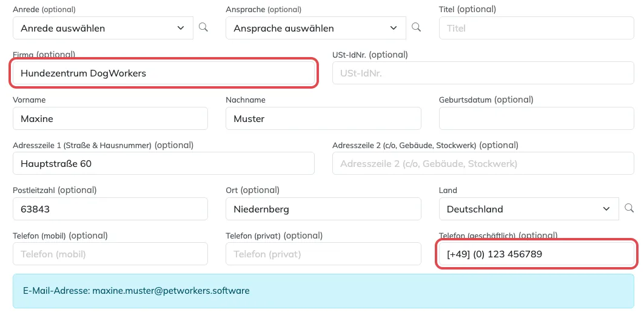Edit the Nachname field containing Muster
Viewport: 644px width, 329px height.
[x=323, y=118]
